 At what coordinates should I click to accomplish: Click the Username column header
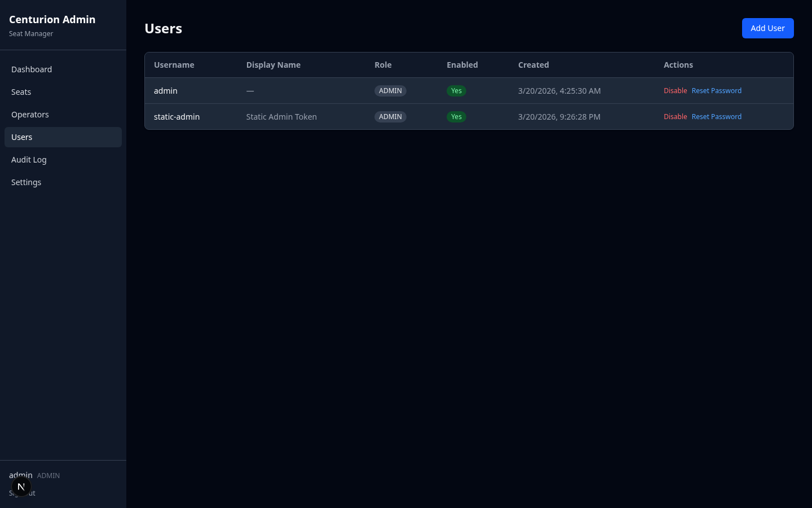tap(174, 65)
